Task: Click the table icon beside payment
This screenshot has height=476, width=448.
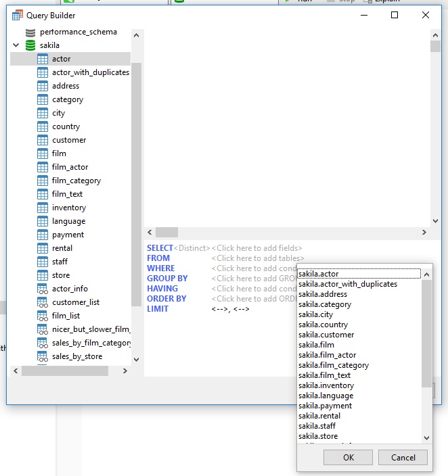Action: [x=43, y=235]
